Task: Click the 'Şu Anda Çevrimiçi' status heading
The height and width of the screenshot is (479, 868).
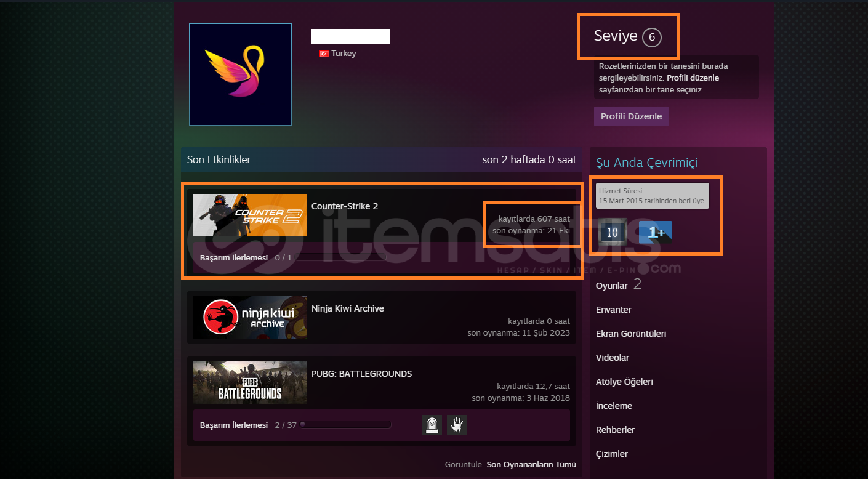Action: [647, 163]
